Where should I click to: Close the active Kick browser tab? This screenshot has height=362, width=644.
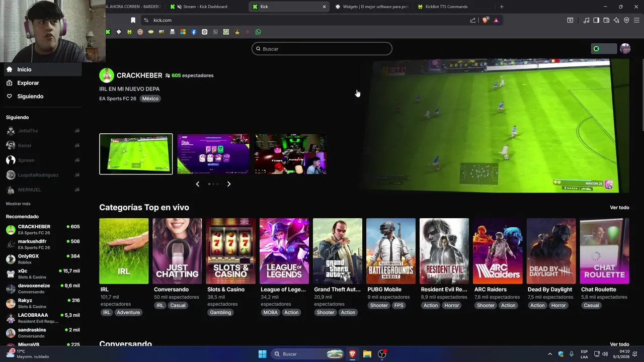click(x=324, y=7)
